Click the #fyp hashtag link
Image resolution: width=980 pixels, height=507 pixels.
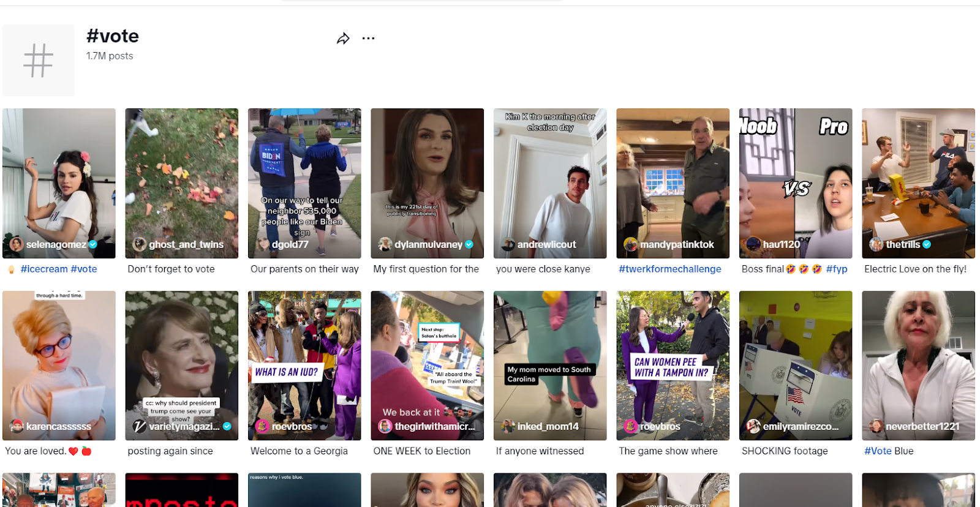click(x=837, y=269)
